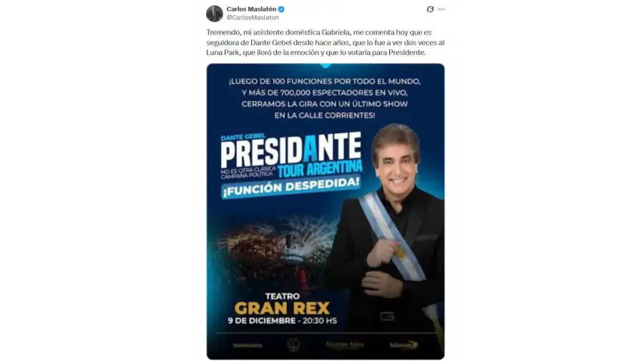Click the ¡Función Despedida! banner
The height and width of the screenshot is (361, 644).
[291, 187]
